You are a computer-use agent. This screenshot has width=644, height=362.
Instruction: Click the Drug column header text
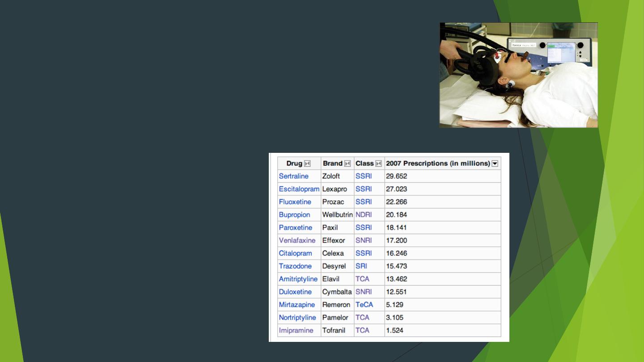pyautogui.click(x=294, y=164)
